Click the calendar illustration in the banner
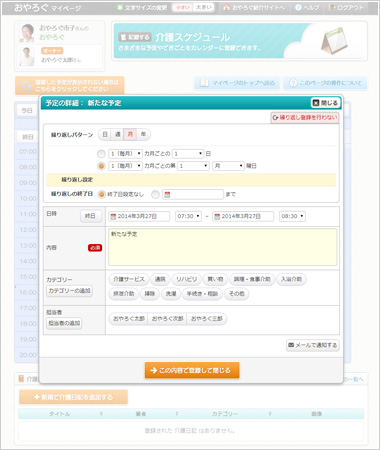Screen dimensions: 380x450 (x=334, y=41)
